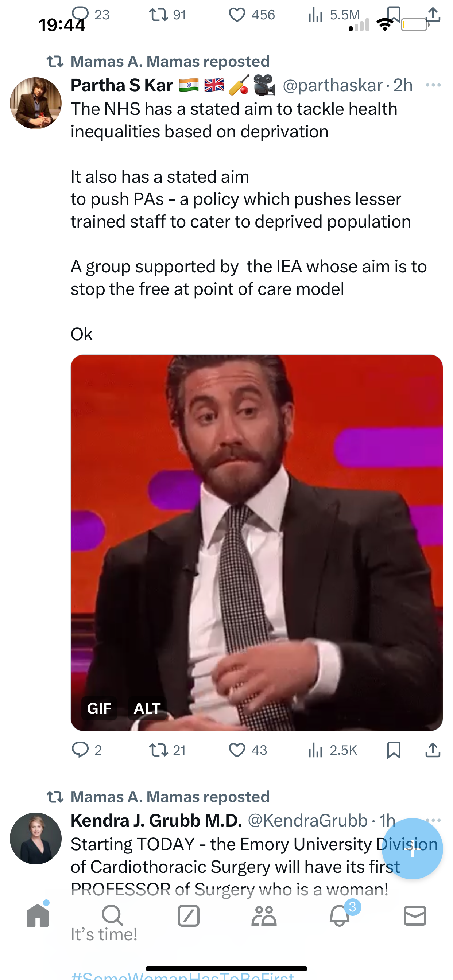Image resolution: width=453 pixels, height=980 pixels.
Task: Go to the Home tab
Action: [38, 915]
